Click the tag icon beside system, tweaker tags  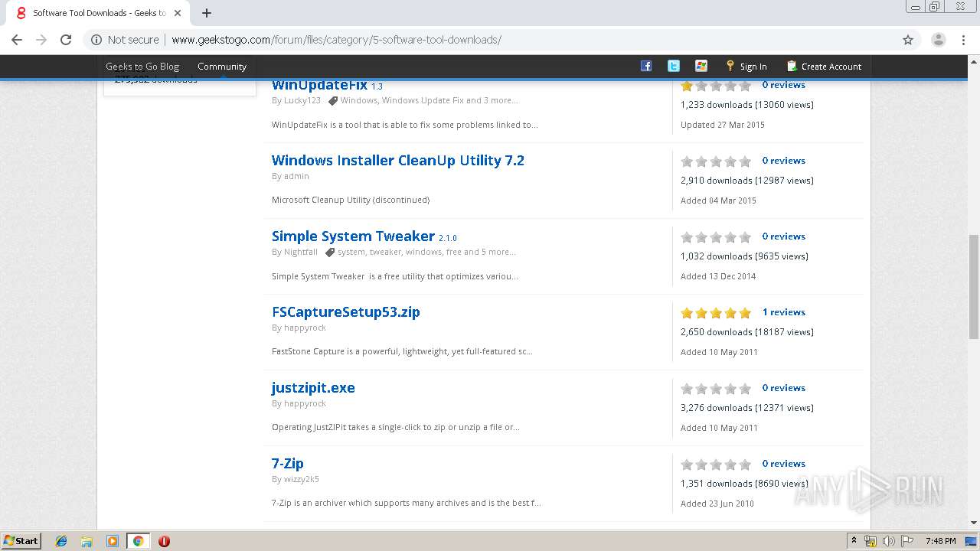point(329,252)
